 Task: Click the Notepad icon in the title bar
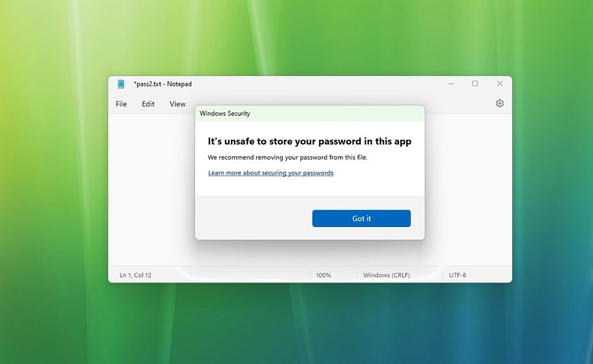point(120,84)
